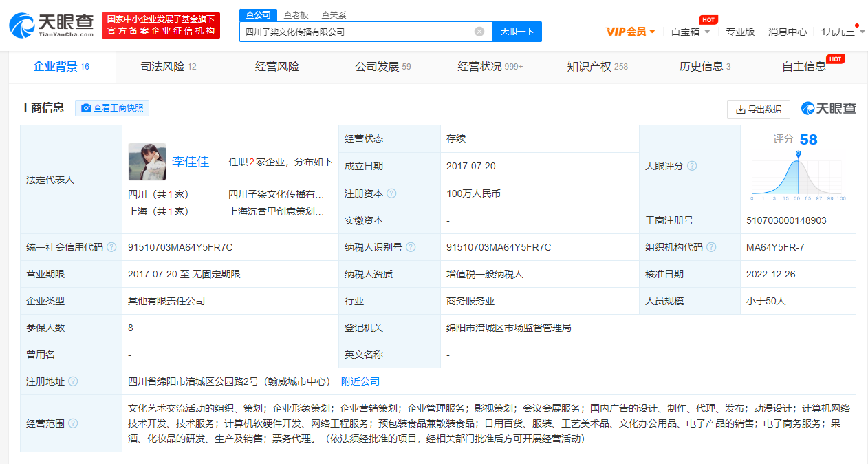868x464 pixels.
Task: Select the 自主信息 tab
Action: pyautogui.click(x=805, y=66)
